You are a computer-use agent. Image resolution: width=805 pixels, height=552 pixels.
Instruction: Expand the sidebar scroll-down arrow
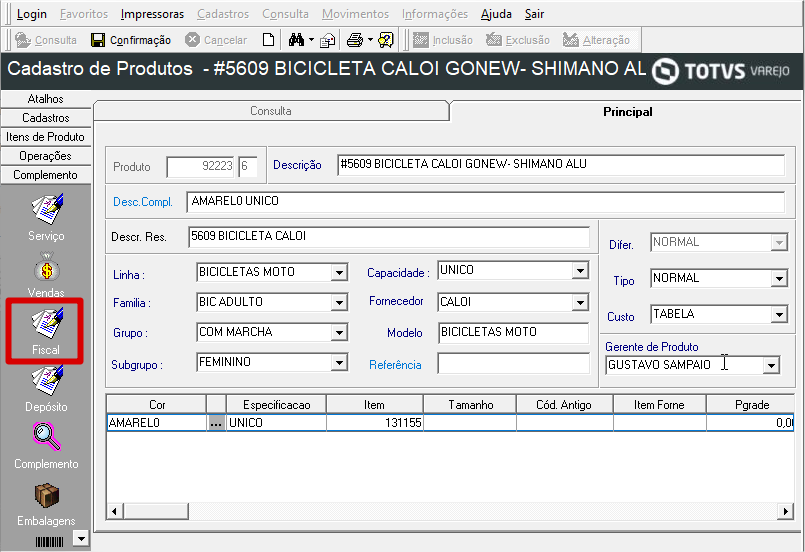tap(81, 538)
